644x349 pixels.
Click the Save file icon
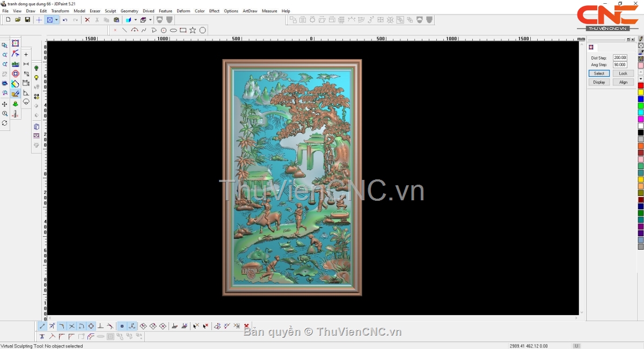click(x=27, y=20)
